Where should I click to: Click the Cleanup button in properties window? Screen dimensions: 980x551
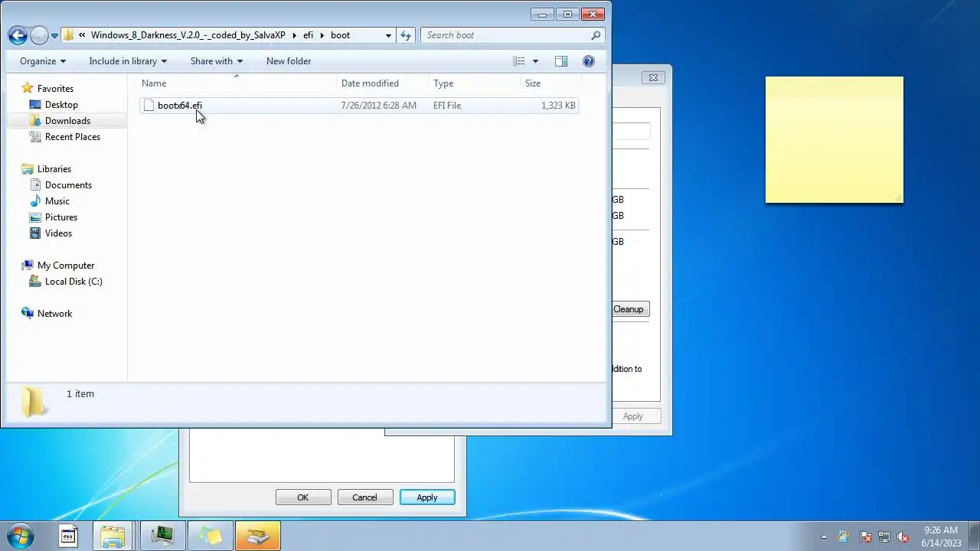point(630,309)
